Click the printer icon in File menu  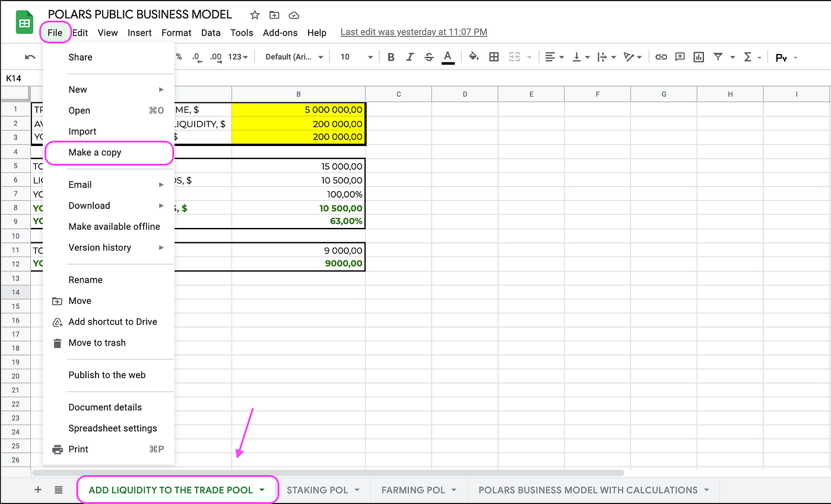(57, 449)
